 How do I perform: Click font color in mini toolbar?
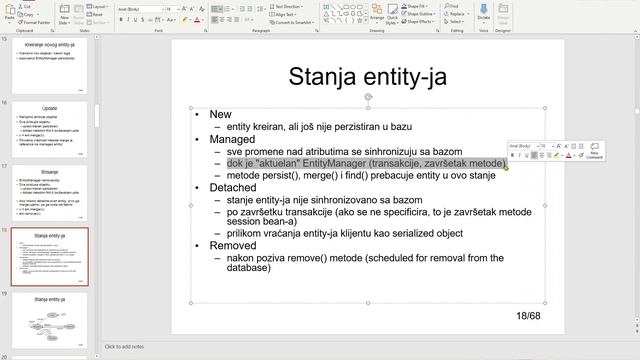568,155
